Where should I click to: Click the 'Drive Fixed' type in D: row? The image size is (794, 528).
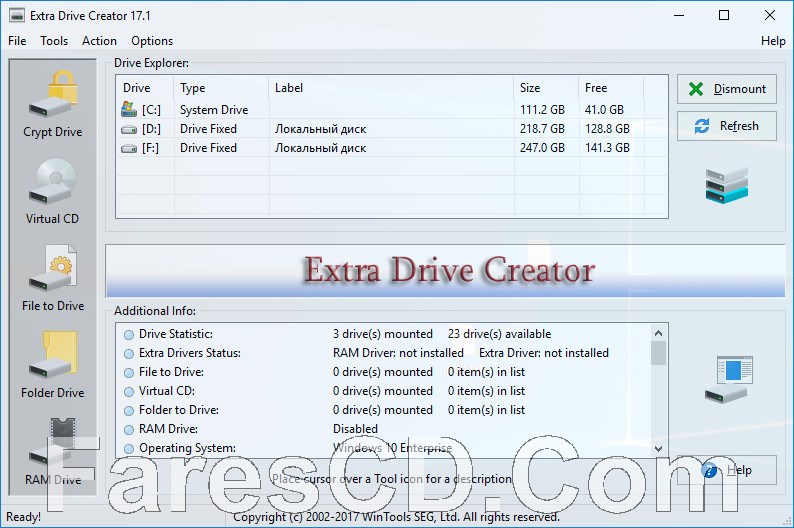pyautogui.click(x=209, y=129)
